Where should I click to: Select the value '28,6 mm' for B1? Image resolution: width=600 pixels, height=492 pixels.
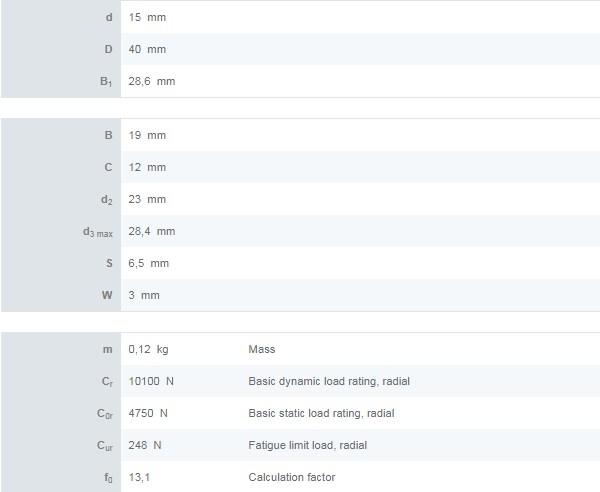(x=152, y=81)
